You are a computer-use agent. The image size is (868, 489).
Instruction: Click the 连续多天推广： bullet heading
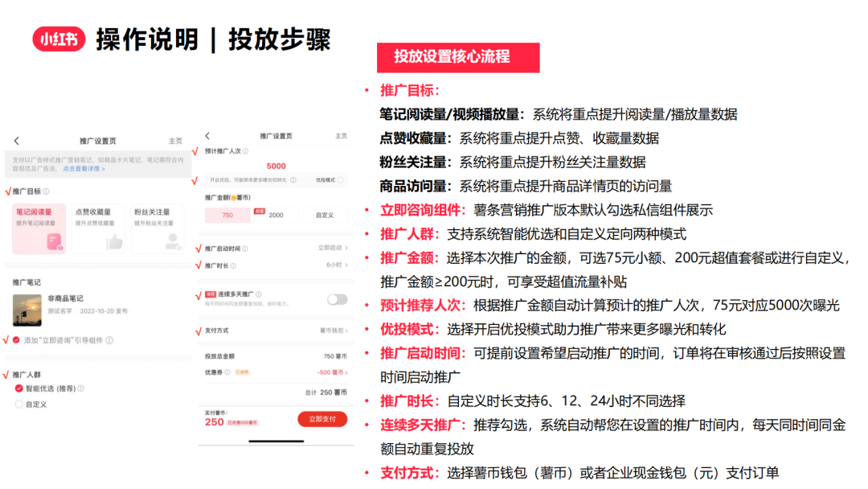click(x=424, y=425)
